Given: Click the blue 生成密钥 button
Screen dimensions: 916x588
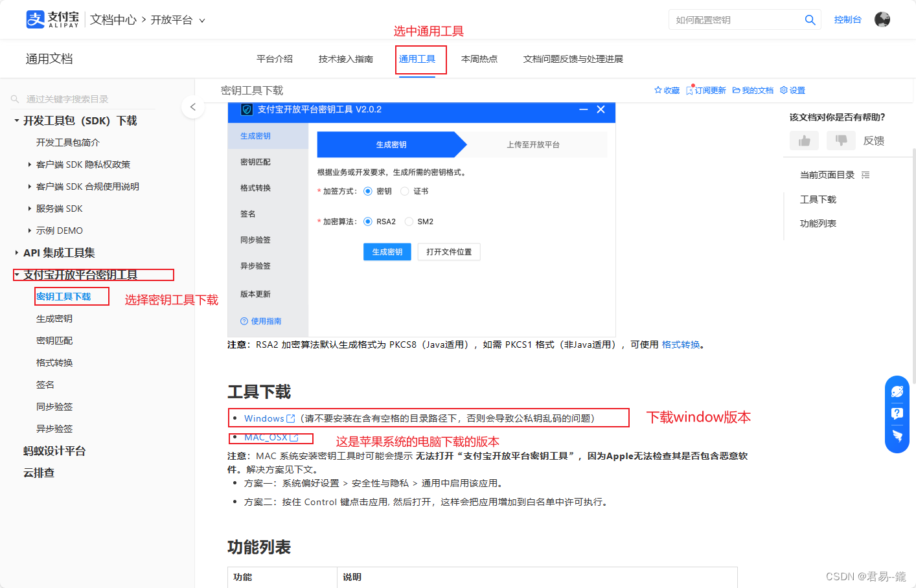Looking at the screenshot, I should 387,252.
